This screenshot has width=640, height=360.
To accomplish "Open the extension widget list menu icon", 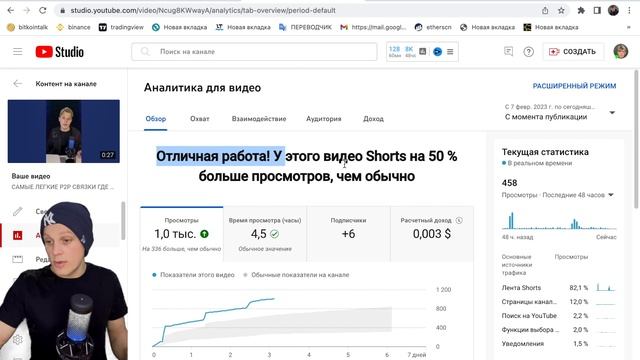I will (x=450, y=52).
